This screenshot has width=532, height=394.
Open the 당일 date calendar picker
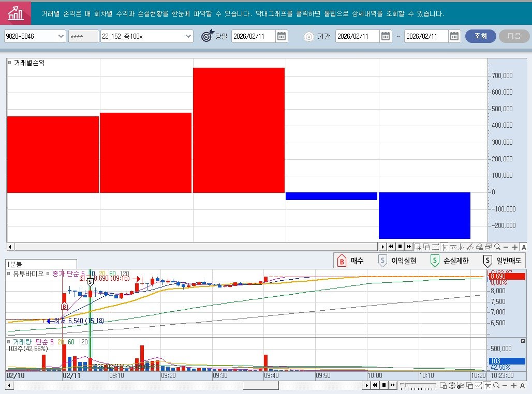tap(282, 36)
